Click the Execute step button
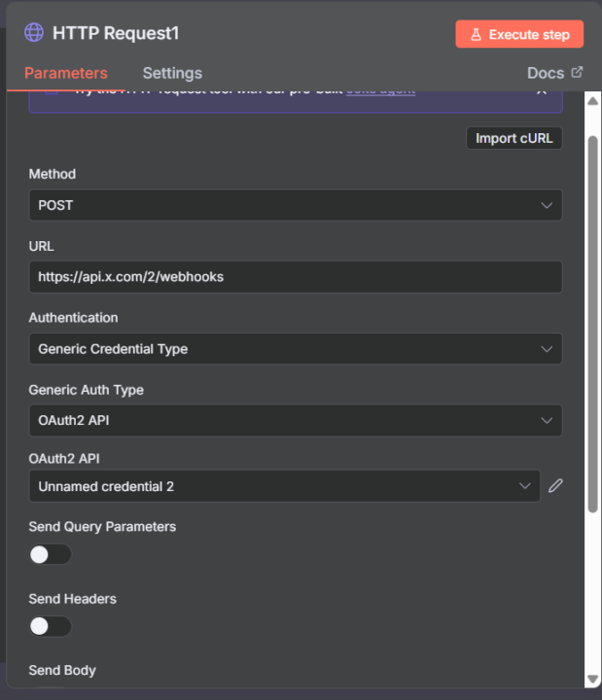602x700 pixels. (x=519, y=34)
